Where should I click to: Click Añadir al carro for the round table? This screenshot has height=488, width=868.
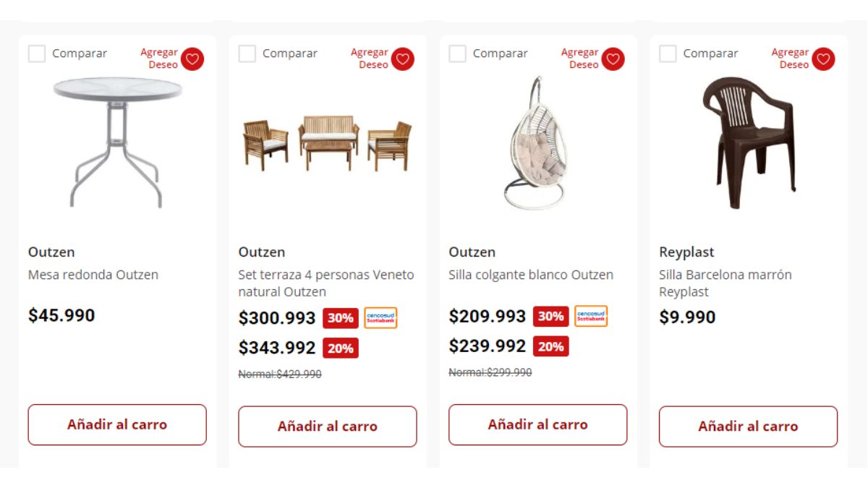(x=116, y=426)
